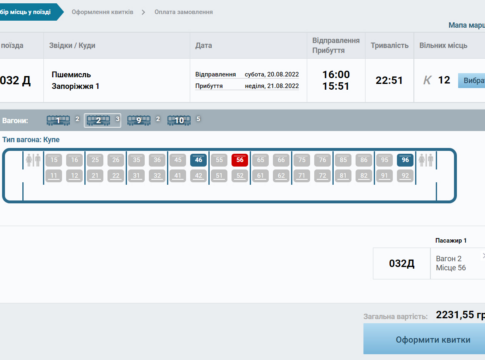Click occupied seat 92

[x=405, y=176]
